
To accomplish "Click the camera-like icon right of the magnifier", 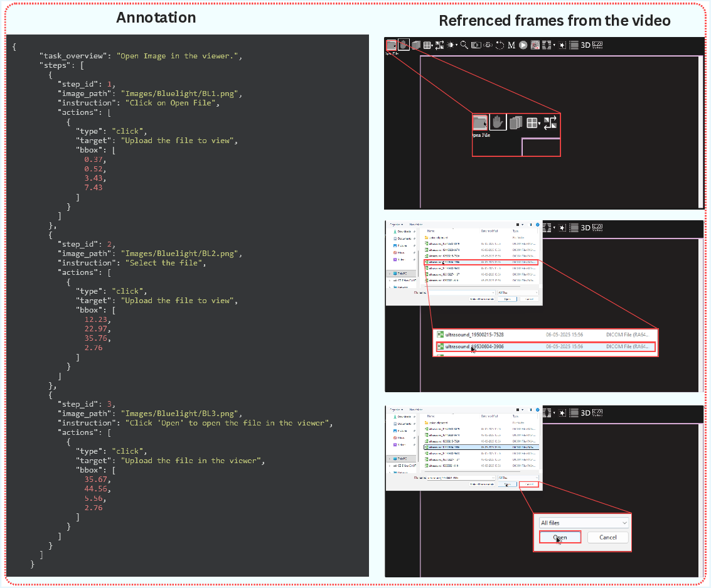I will point(476,45).
